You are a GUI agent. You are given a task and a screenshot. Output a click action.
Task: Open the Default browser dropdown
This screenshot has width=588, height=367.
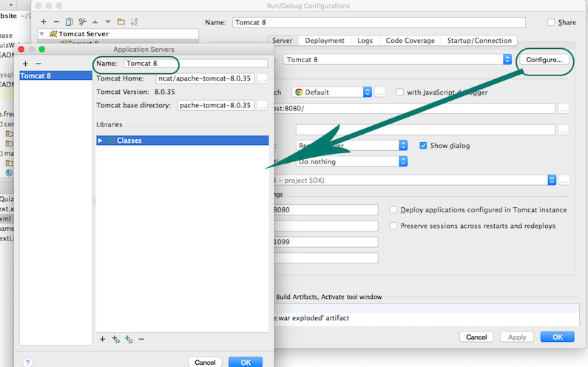click(331, 92)
